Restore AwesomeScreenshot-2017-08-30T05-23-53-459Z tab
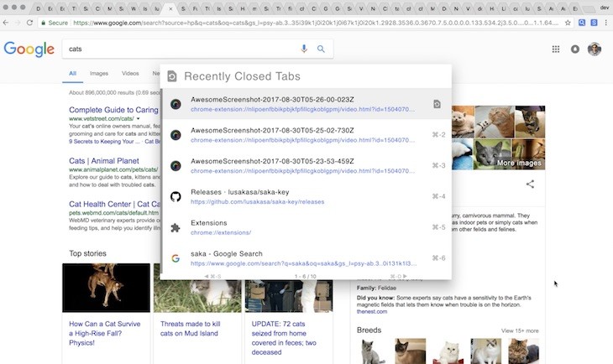Image resolution: width=613 pixels, height=364 pixels. (x=306, y=165)
